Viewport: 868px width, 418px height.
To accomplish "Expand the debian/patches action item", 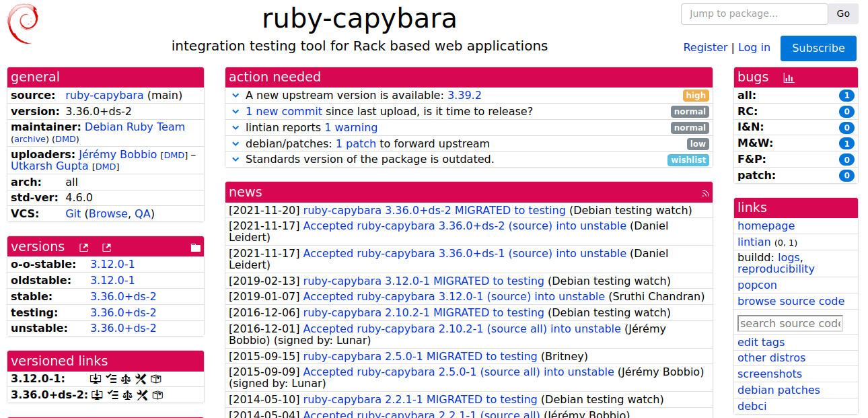I will pyautogui.click(x=236, y=144).
